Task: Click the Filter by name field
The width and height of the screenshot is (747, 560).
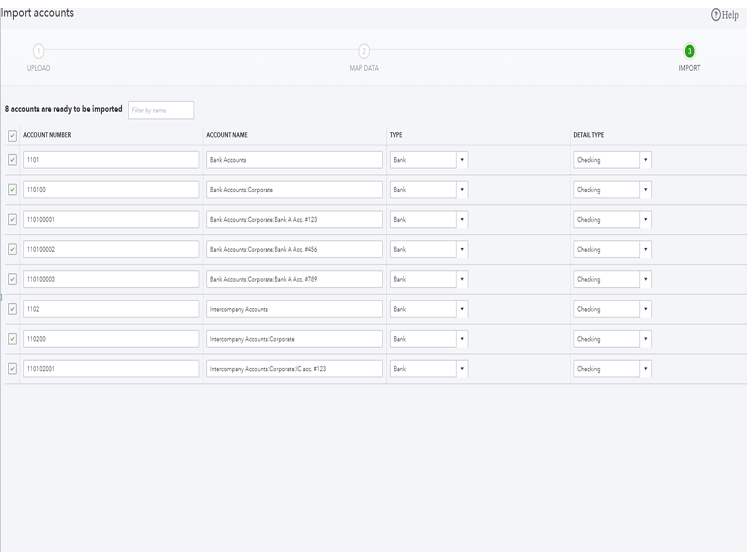Action: 161,110
